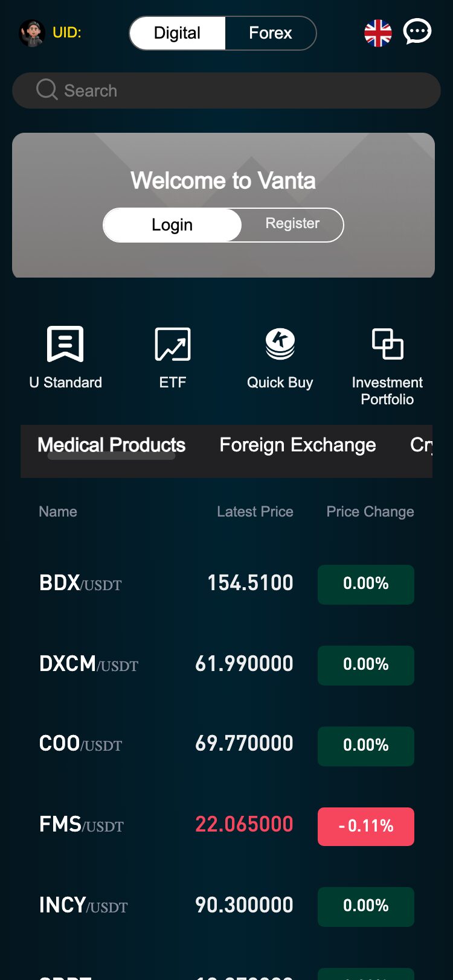
Task: Open the UK flag language selector
Action: (378, 33)
